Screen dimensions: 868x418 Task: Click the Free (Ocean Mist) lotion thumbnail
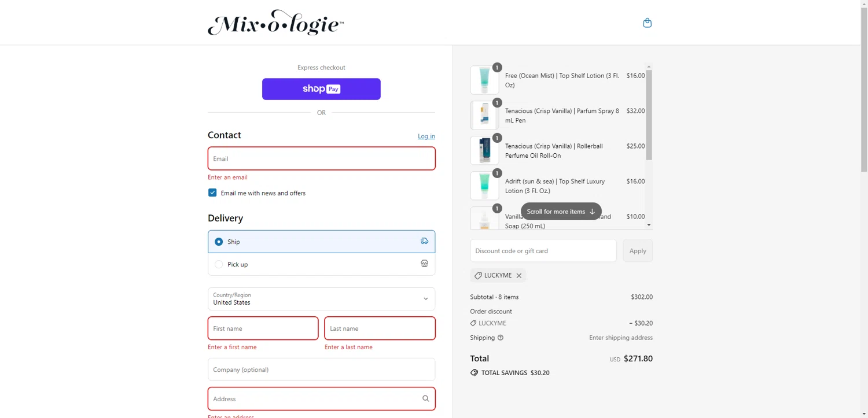[484, 80]
